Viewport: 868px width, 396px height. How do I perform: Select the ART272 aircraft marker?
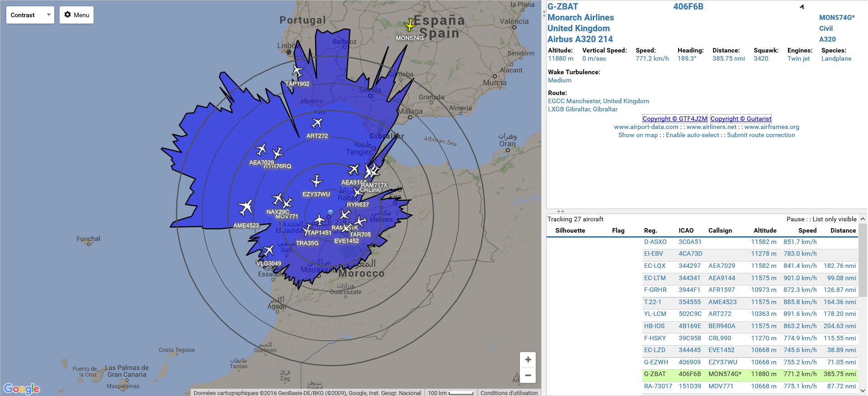pos(317,123)
